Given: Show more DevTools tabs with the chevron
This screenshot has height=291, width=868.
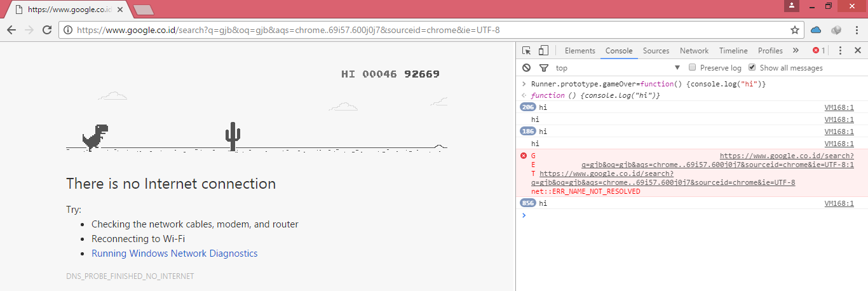Looking at the screenshot, I should coord(796,51).
